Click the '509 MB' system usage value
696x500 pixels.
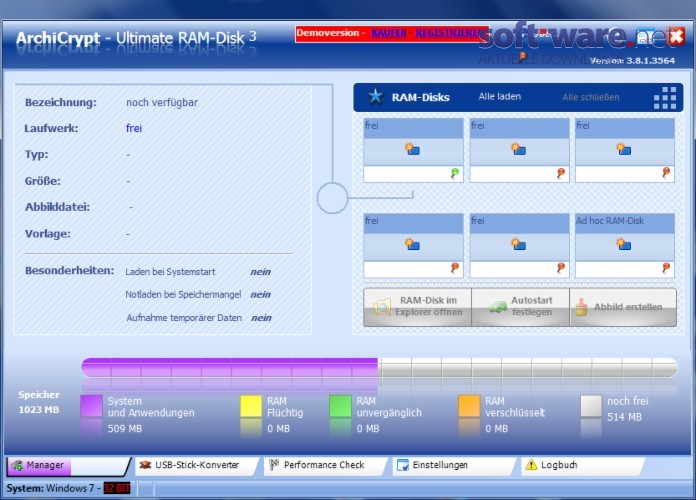click(125, 429)
